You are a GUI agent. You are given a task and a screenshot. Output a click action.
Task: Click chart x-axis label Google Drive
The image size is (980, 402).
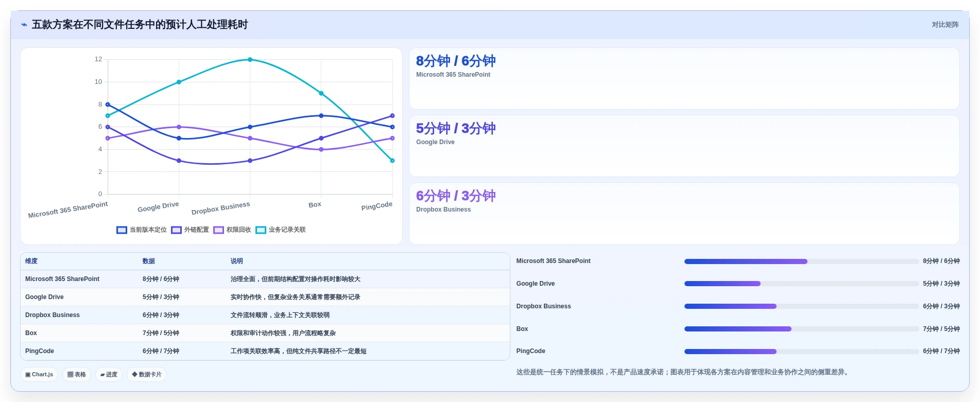point(158,206)
